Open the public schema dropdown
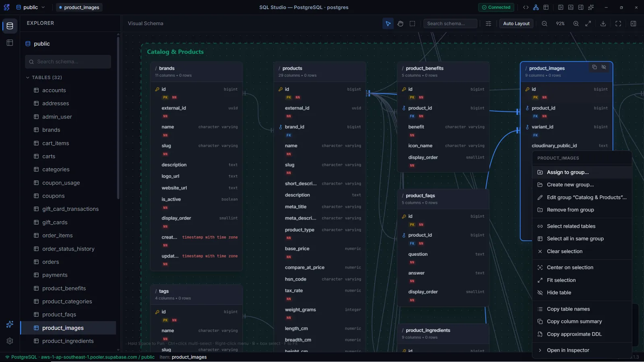 coord(31,7)
